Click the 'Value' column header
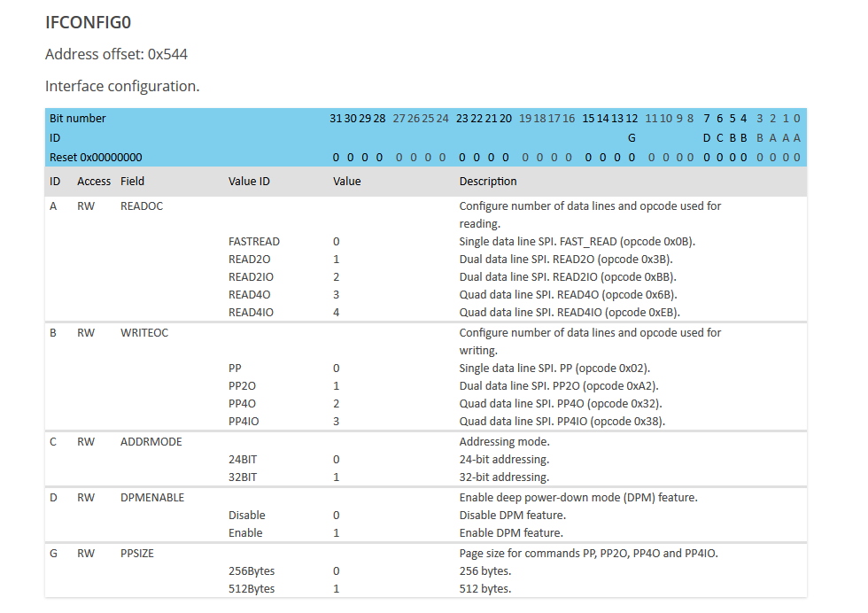The width and height of the screenshot is (868, 613). click(347, 182)
